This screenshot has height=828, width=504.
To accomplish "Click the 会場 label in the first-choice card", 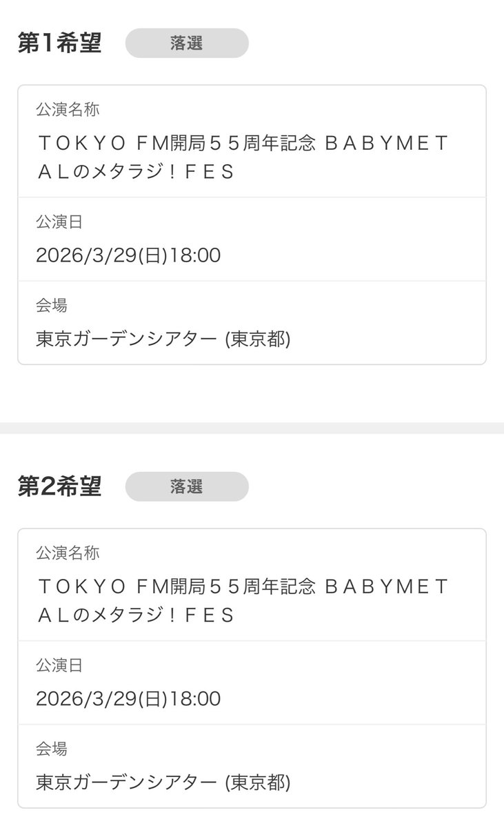I will [x=52, y=305].
